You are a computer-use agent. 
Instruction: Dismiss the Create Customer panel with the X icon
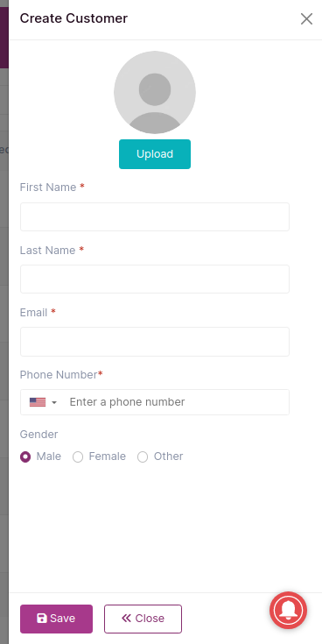pyautogui.click(x=306, y=19)
